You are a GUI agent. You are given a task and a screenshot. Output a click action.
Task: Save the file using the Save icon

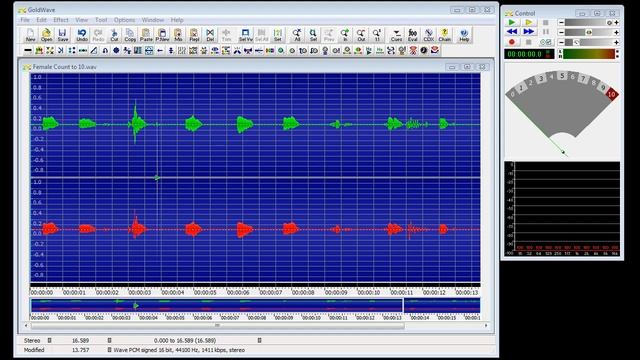point(62,35)
